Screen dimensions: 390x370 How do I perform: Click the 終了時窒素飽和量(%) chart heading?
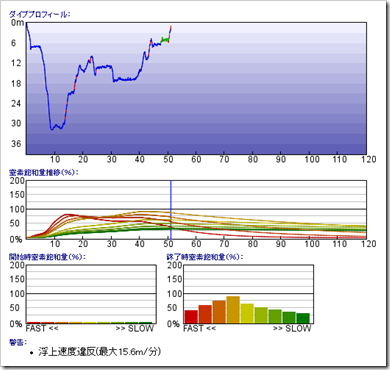point(205,257)
